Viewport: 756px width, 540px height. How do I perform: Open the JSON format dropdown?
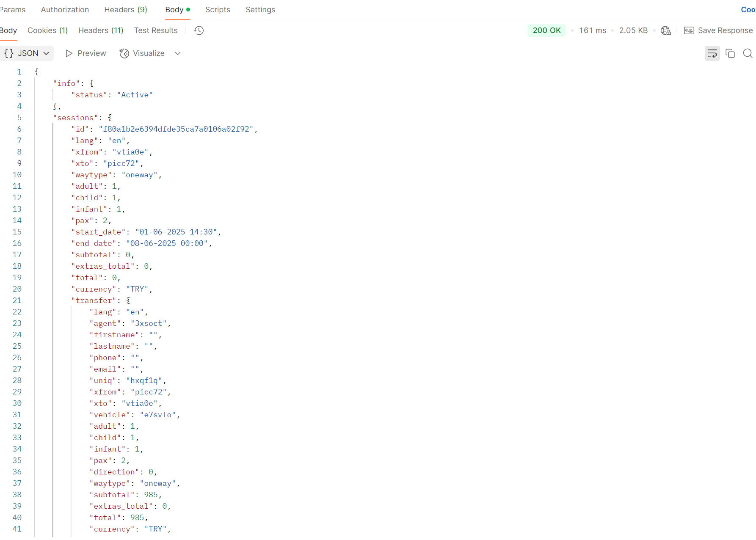coord(46,53)
